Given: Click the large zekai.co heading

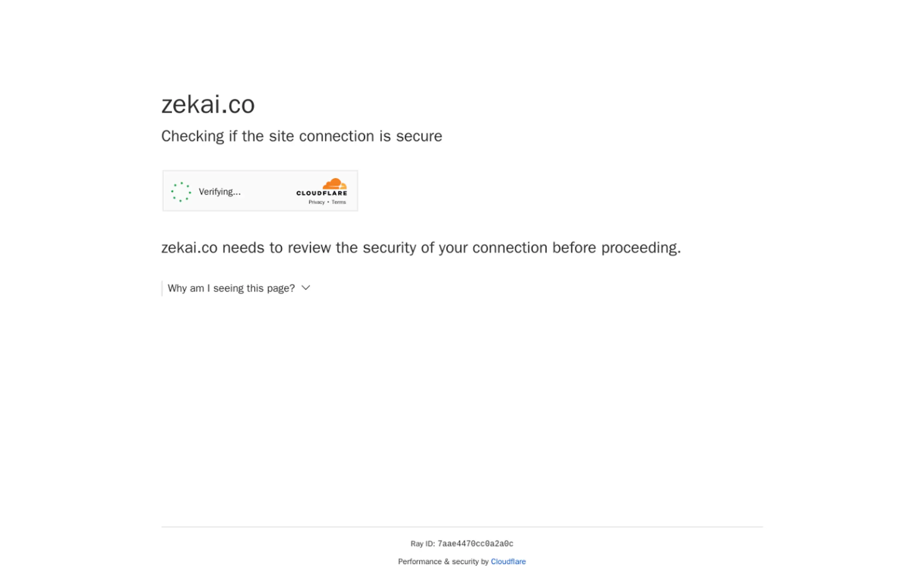Looking at the screenshot, I should tap(208, 104).
